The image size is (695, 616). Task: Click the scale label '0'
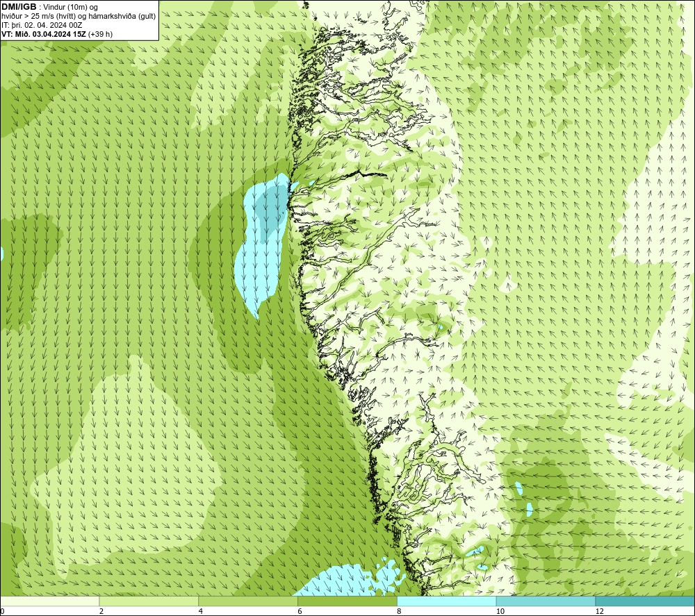tap(2, 611)
